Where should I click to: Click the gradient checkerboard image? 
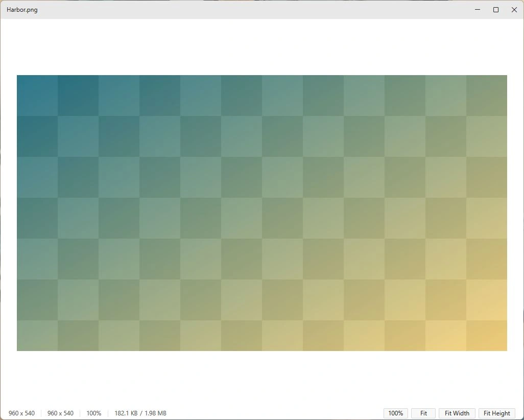click(262, 213)
